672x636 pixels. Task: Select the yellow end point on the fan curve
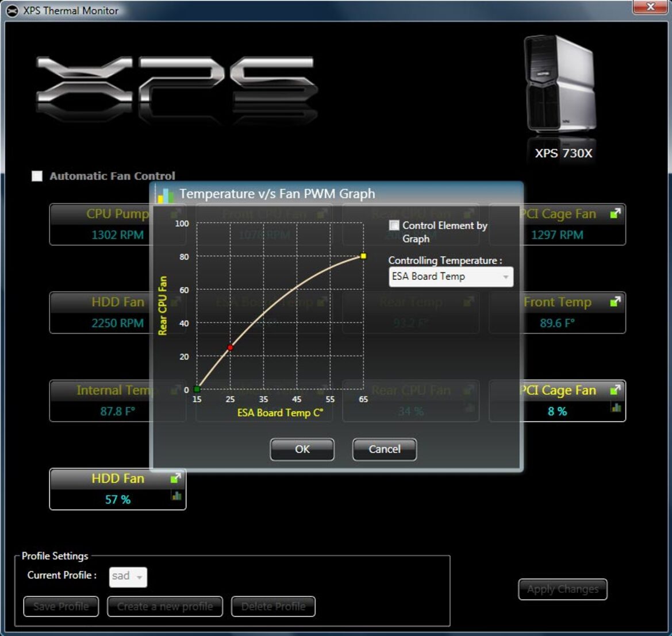pos(363,256)
